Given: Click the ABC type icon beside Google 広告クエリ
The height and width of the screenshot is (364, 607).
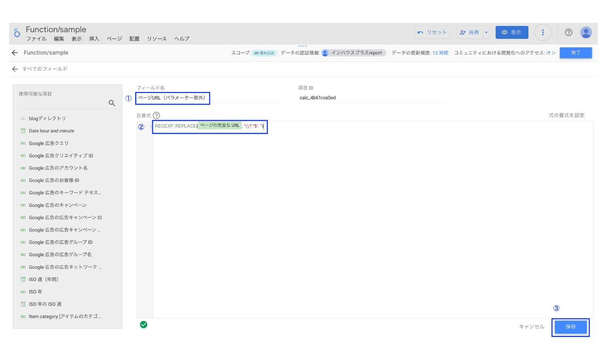Looking at the screenshot, I should click(23, 143).
